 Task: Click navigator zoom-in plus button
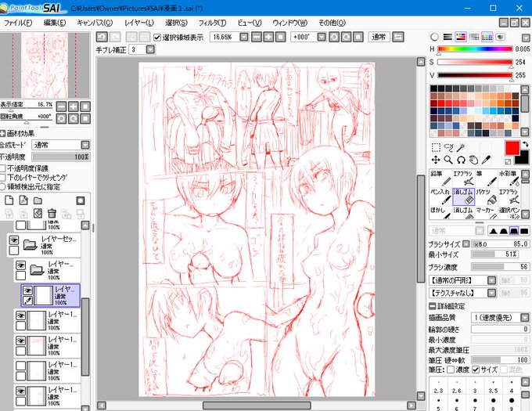click(74, 106)
